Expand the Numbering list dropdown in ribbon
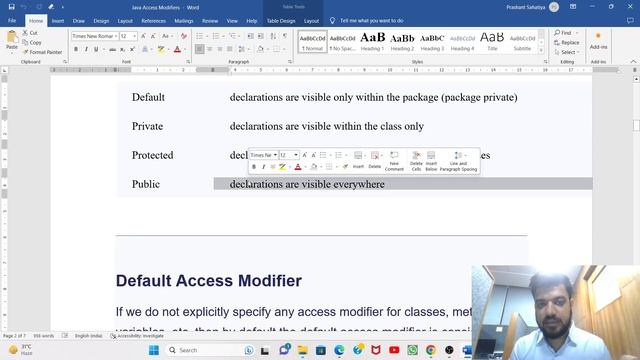The image size is (640, 360). pyautogui.click(x=223, y=36)
